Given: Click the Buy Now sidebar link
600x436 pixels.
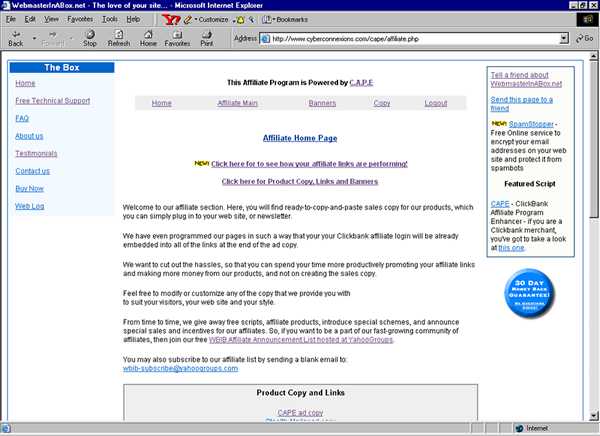Looking at the screenshot, I should point(29,188).
